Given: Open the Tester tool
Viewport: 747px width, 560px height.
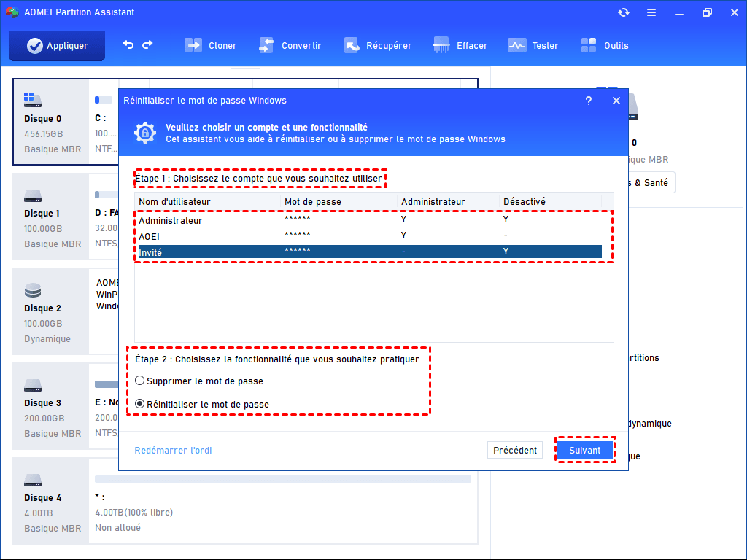Looking at the screenshot, I should (x=533, y=45).
